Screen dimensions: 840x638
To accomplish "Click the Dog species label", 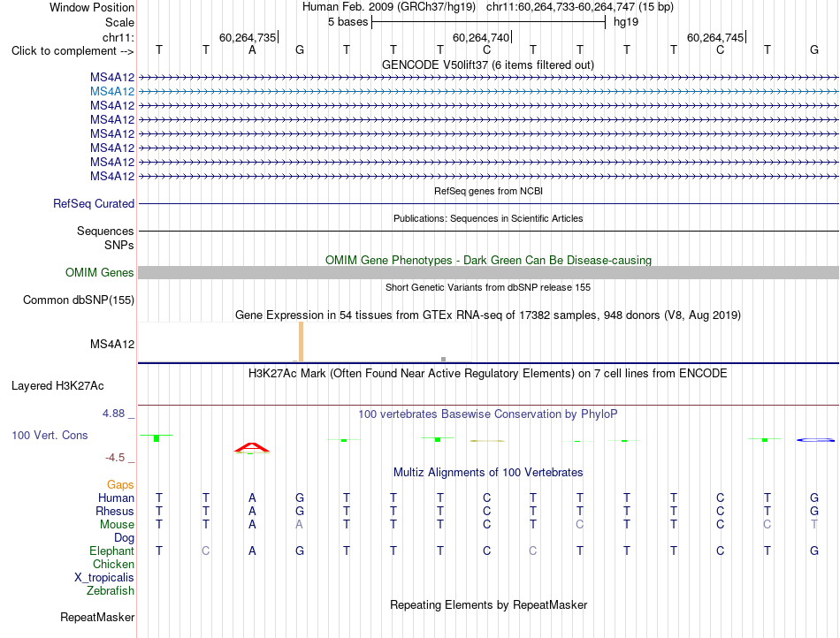I will point(124,538).
